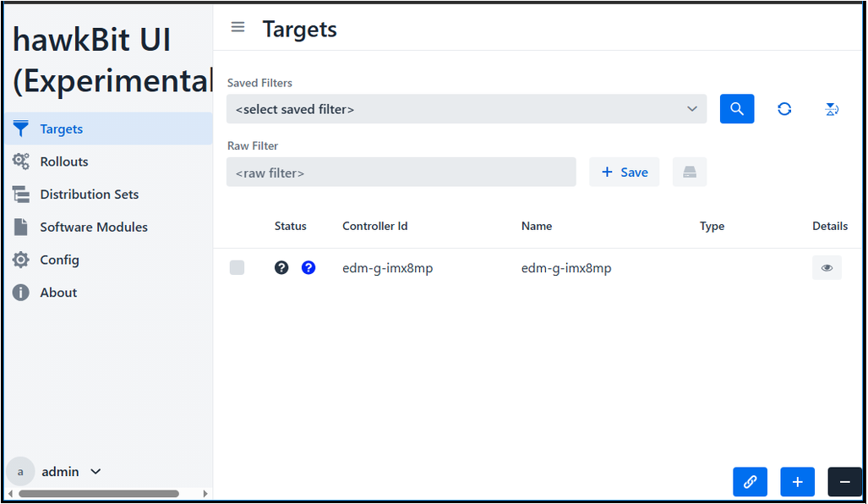The height and width of the screenshot is (504, 868).
Task: Click the Distribution Sets list icon
Action: tap(20, 194)
